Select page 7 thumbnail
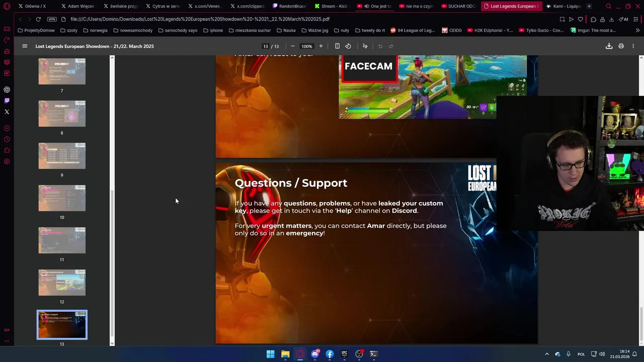Image resolution: width=644 pixels, height=362 pixels. (x=62, y=71)
